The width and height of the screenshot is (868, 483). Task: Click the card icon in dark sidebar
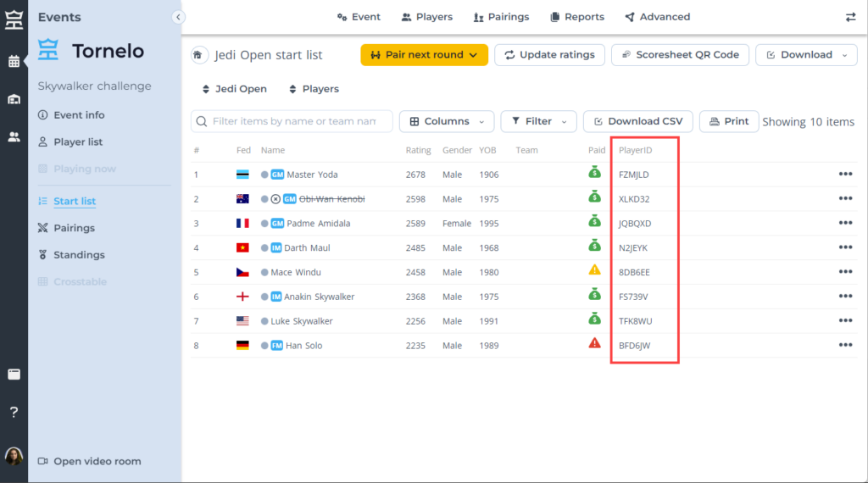[14, 375]
